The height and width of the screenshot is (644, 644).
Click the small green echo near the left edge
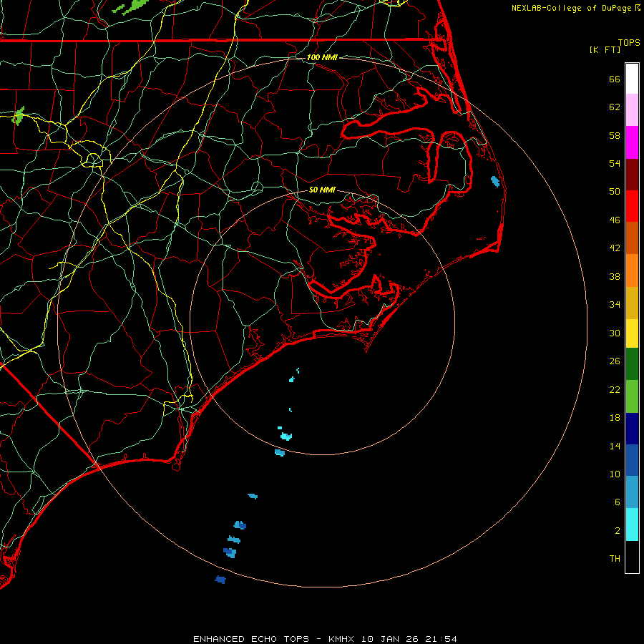18,116
